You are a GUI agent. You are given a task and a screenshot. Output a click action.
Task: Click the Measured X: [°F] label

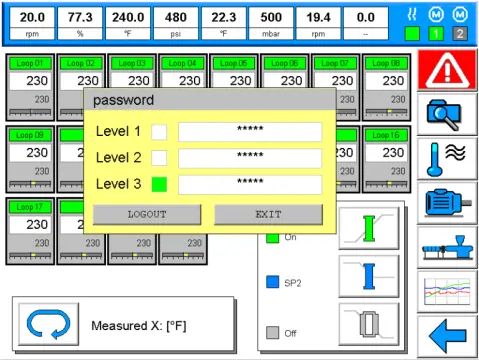pos(139,326)
